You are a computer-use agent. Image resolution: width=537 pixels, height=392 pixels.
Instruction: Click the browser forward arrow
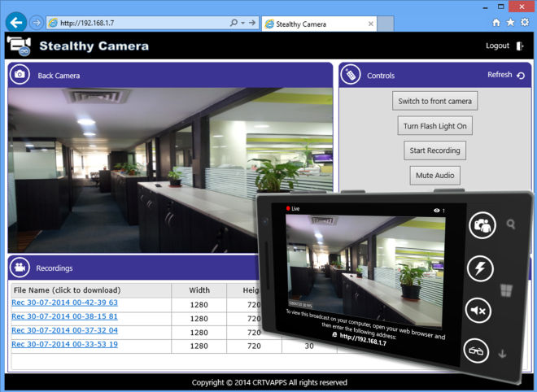37,23
